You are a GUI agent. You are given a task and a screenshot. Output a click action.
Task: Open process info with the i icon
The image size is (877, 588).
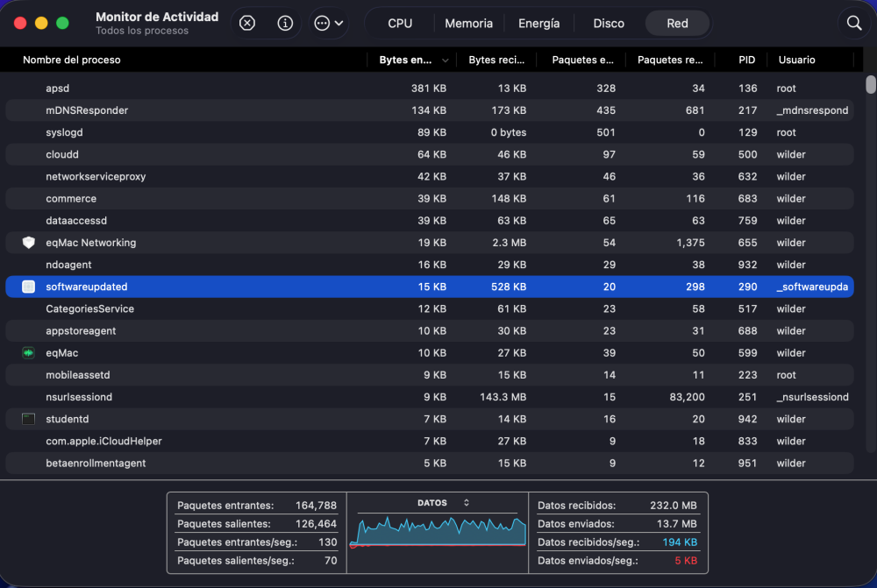coord(285,23)
